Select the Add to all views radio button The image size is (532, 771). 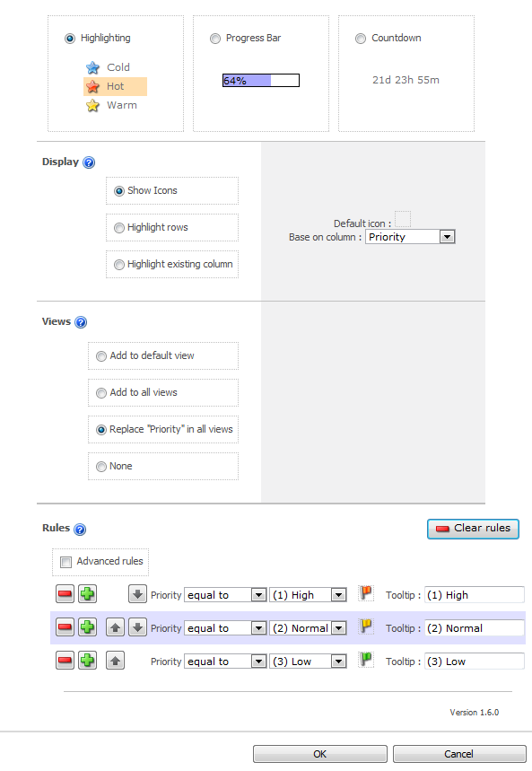tap(101, 393)
